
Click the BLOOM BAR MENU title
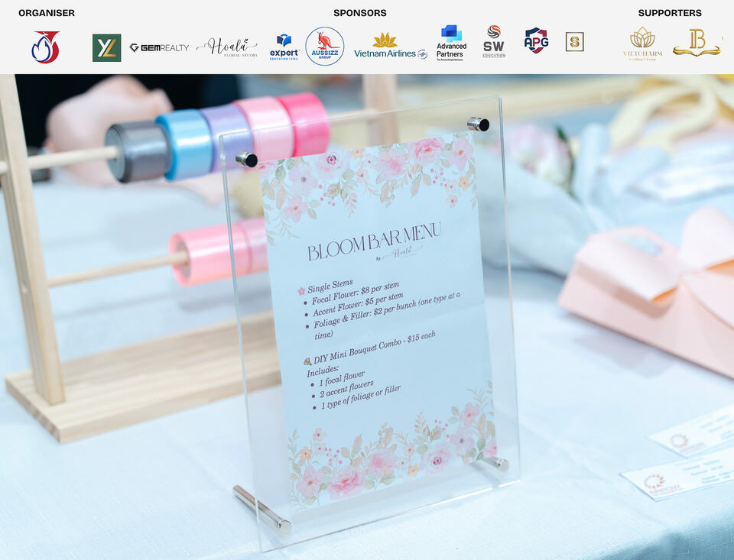tap(374, 241)
